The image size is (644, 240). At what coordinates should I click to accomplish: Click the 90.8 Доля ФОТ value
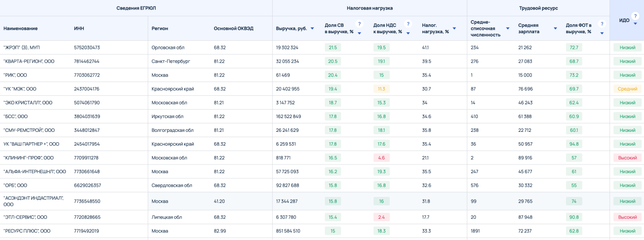click(574, 217)
